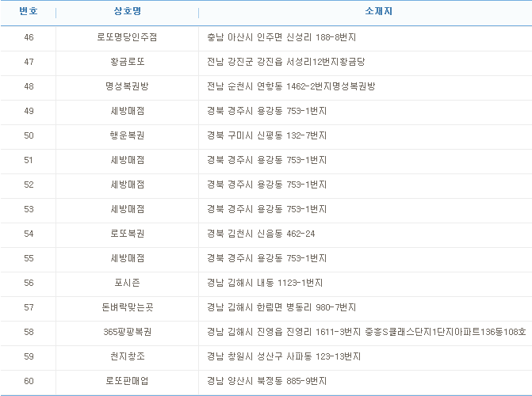Click address 경남 김해시 내동 1123-1번지
532x396 pixels.
[x=265, y=283]
